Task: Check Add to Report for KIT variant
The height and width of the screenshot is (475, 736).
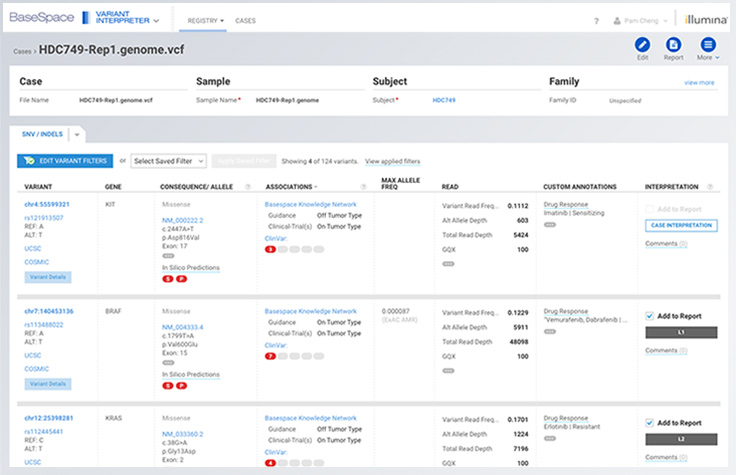Action: (650, 209)
